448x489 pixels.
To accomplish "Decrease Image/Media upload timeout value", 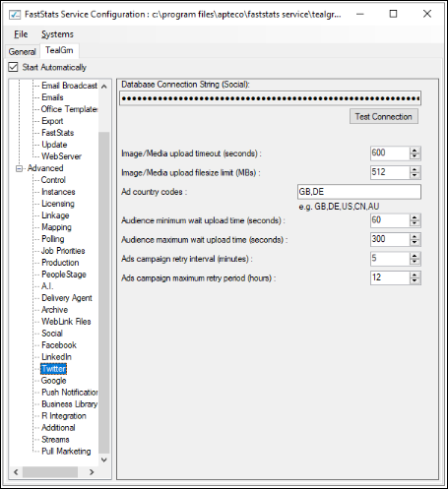I will pos(415,156).
